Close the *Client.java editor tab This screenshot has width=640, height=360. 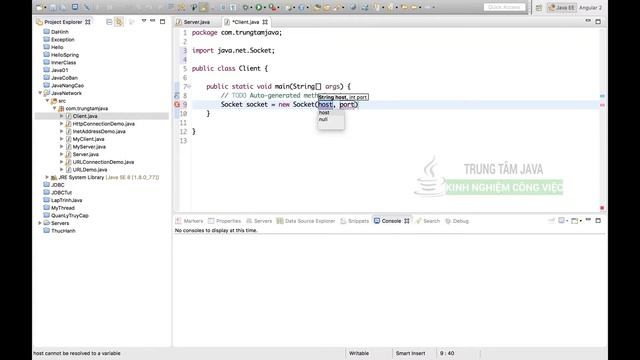coord(265,22)
